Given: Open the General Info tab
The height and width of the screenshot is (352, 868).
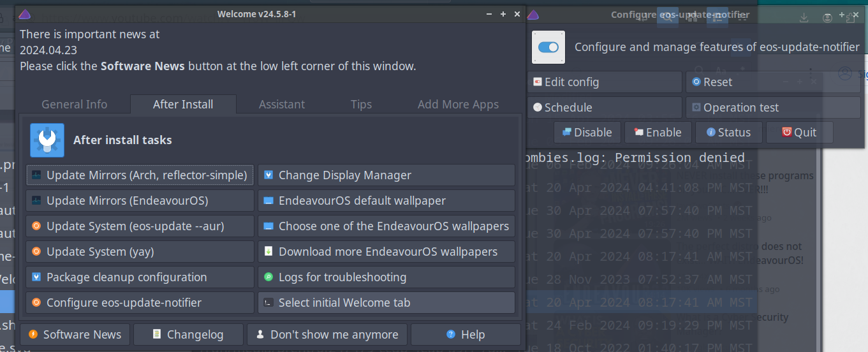Looking at the screenshot, I should point(75,104).
